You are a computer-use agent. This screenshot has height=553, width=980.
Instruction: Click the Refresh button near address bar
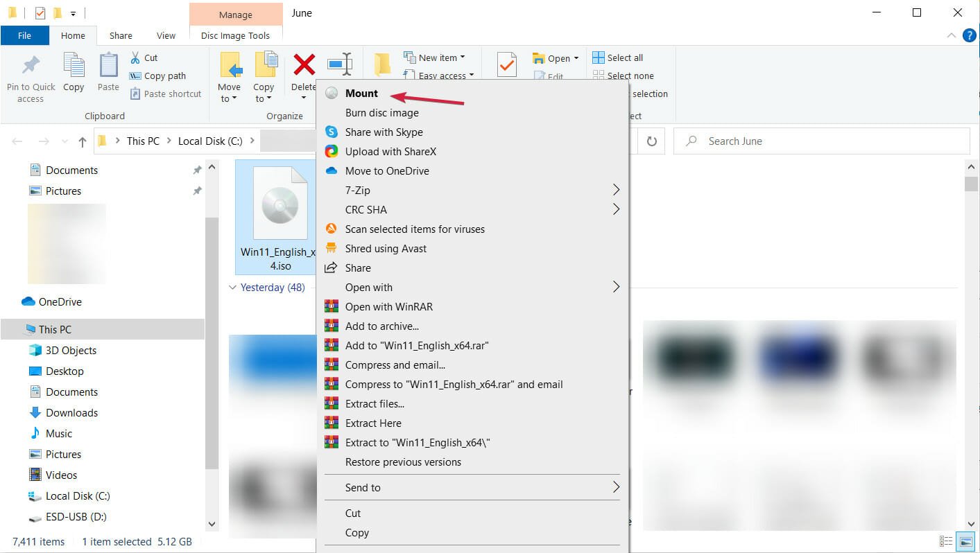[651, 141]
